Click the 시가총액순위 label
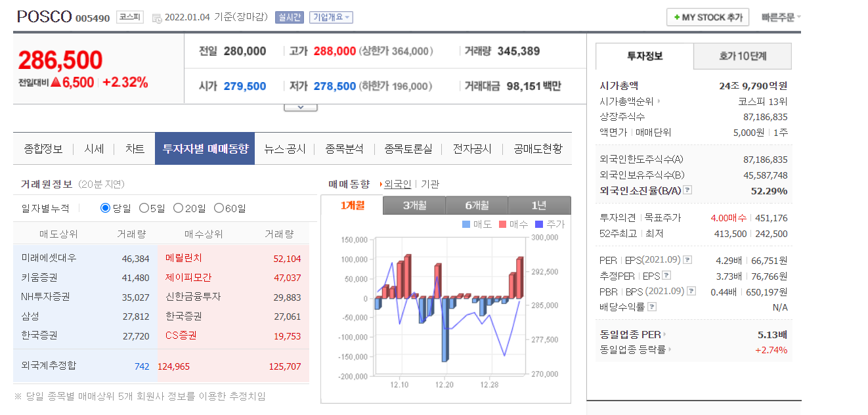868x415 pixels. (x=627, y=102)
